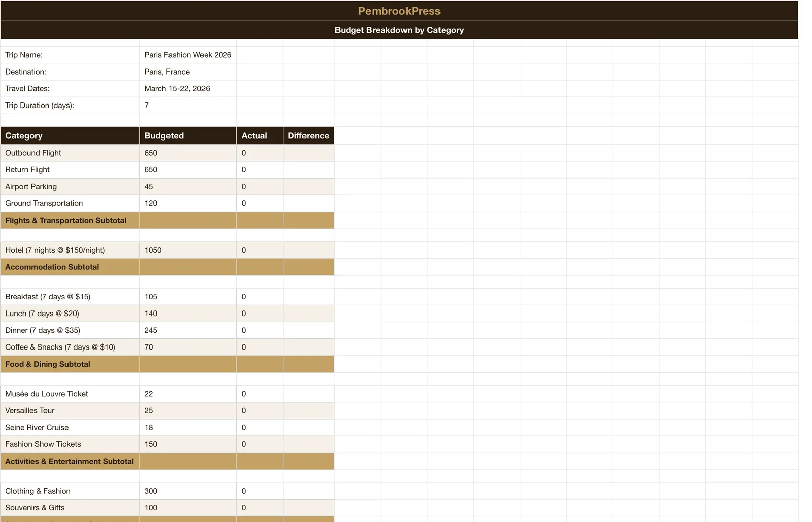Click Breakfast budgeted value 105
This screenshot has height=522, width=812.
tap(188, 296)
